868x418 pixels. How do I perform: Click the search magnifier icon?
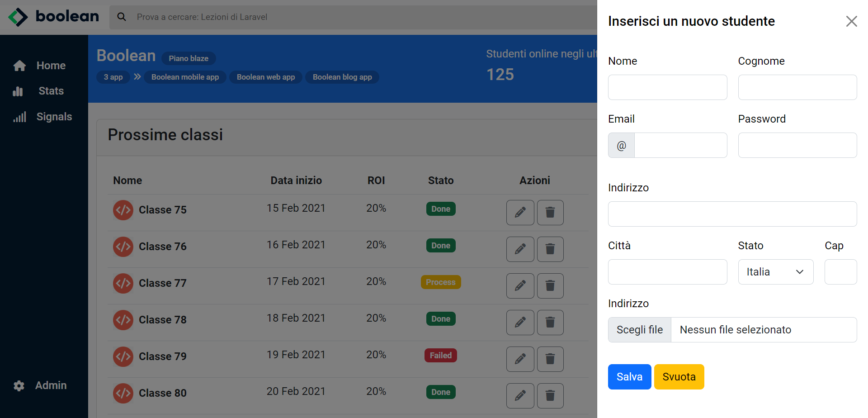(121, 16)
